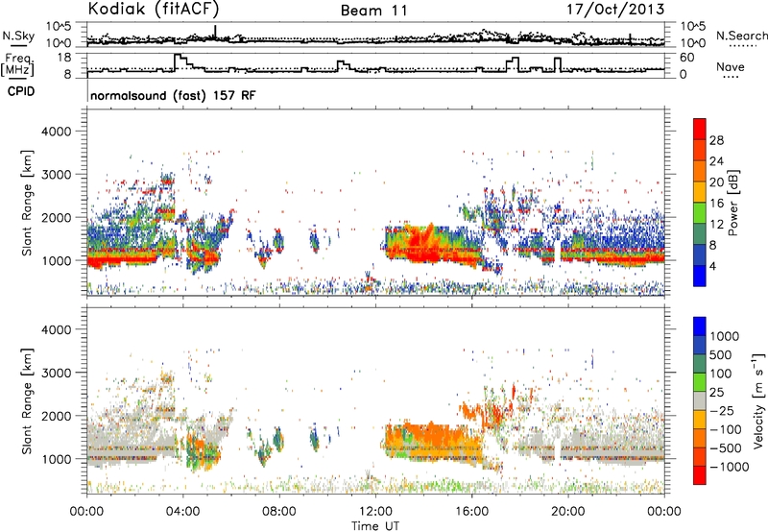This screenshot has height=532, width=768.
Task: Click the "12" label on the power colorbar
Action: click(x=716, y=225)
